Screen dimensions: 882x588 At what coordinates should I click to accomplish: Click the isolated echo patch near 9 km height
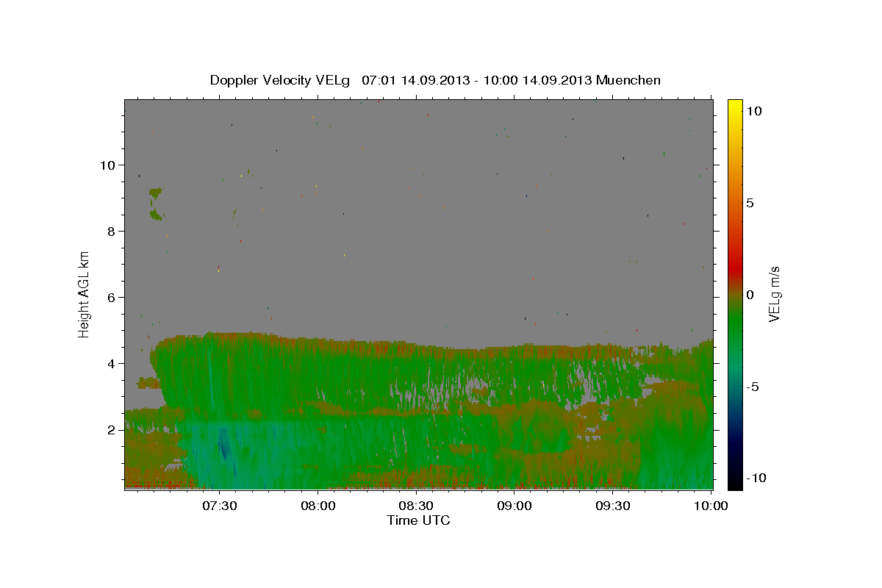click(x=155, y=204)
